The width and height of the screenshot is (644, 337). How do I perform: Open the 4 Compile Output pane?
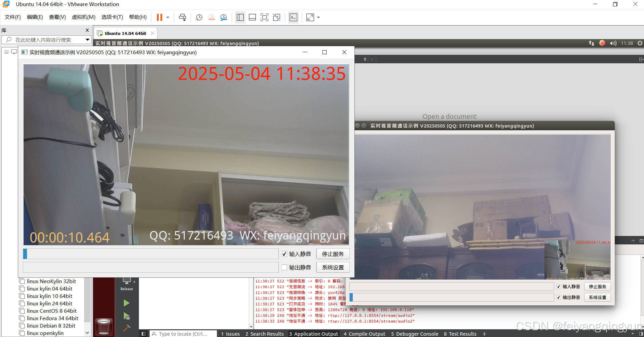[365, 334]
